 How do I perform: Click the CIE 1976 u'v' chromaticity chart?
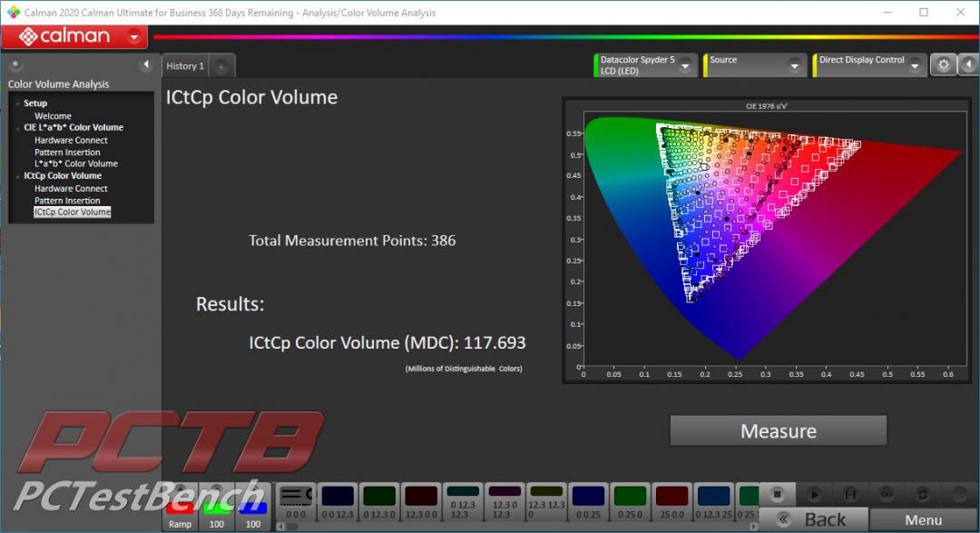767,240
